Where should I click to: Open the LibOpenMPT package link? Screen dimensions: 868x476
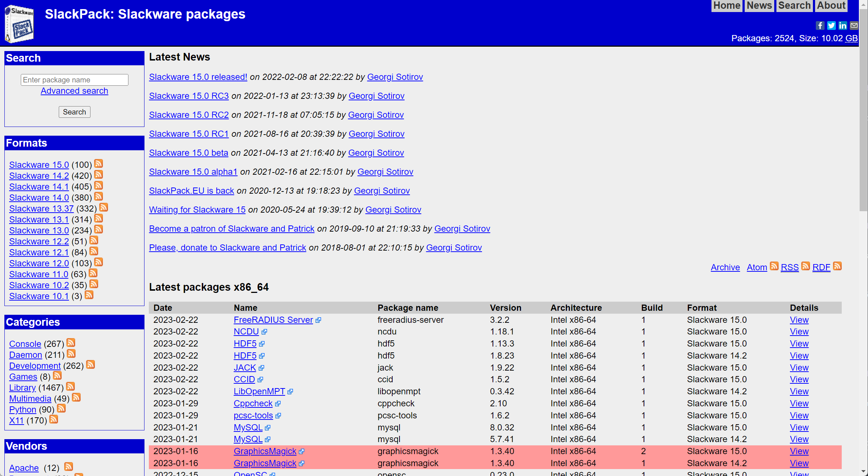click(259, 391)
